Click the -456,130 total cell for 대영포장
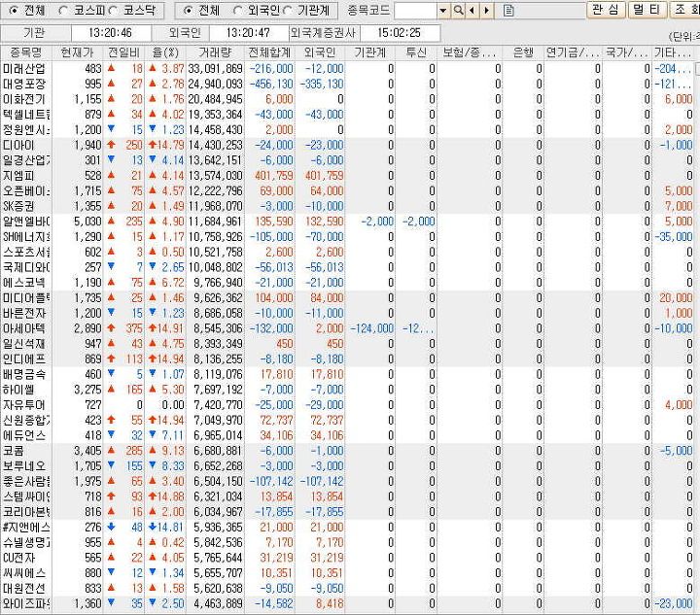 tap(271, 84)
